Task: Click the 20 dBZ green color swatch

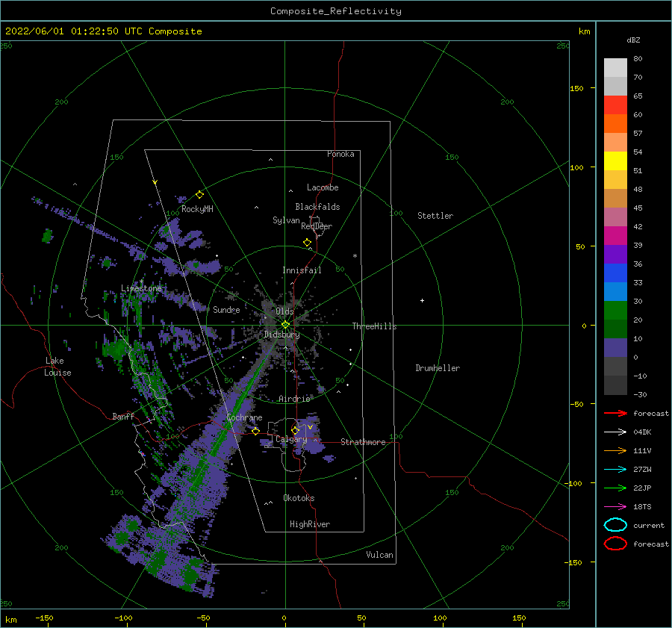Action: [615, 329]
